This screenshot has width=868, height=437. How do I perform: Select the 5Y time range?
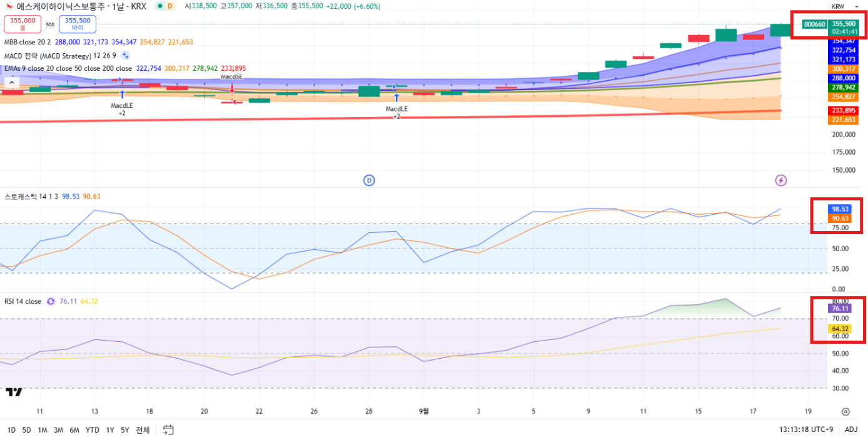pos(125,429)
